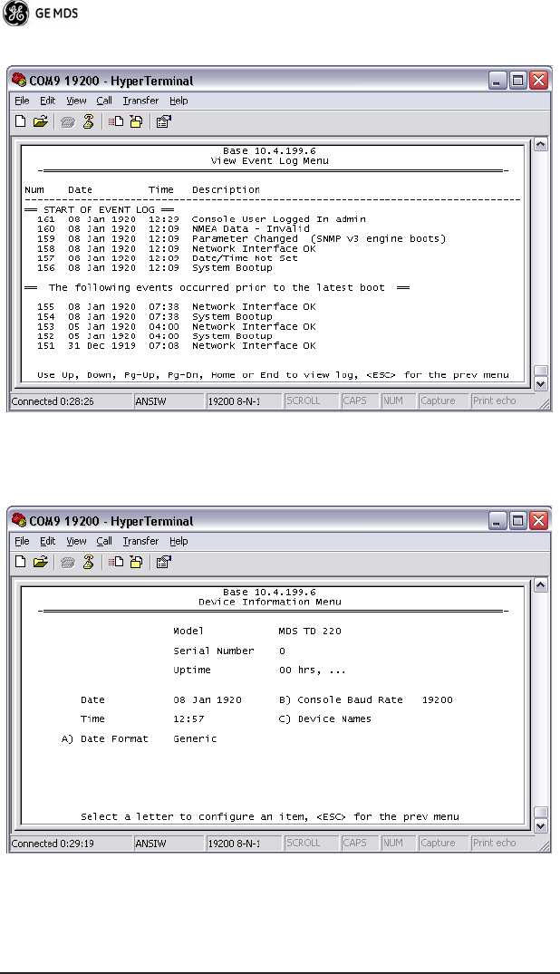
Task: Open View menu in top HyperTerminal window
Action: (76, 101)
